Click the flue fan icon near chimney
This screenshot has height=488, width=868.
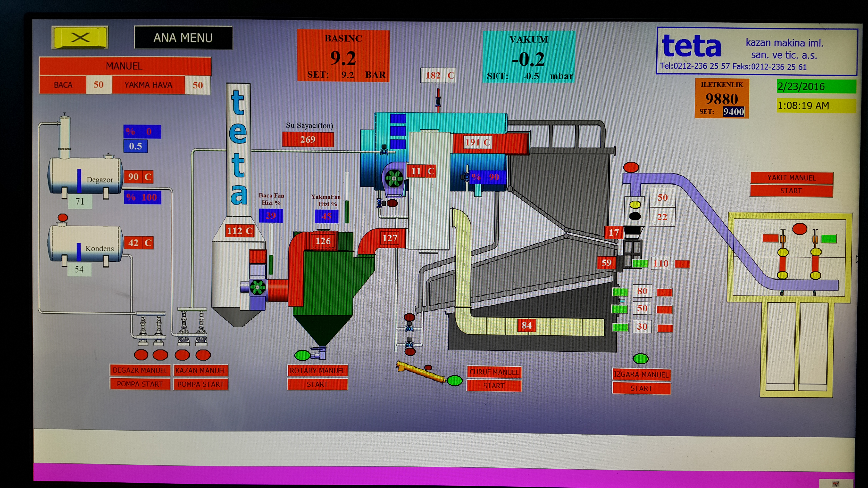(258, 287)
